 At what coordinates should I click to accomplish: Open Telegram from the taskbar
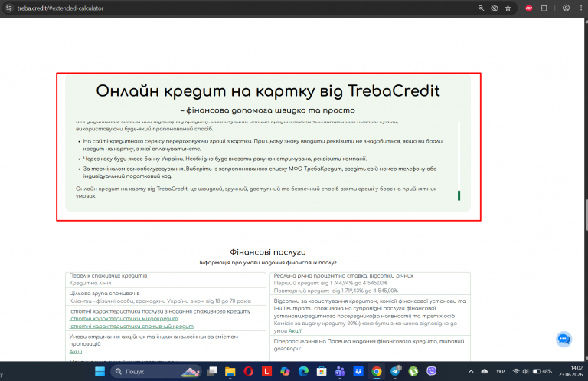(395, 371)
